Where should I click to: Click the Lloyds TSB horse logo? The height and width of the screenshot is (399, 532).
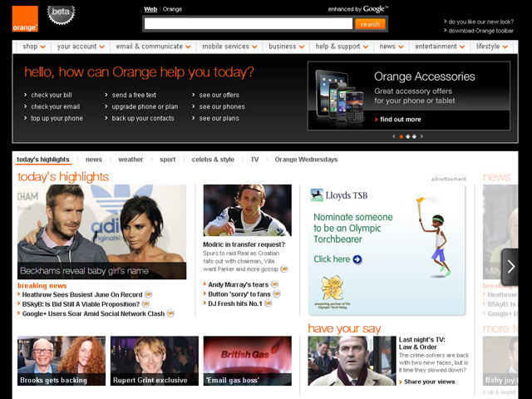317,195
